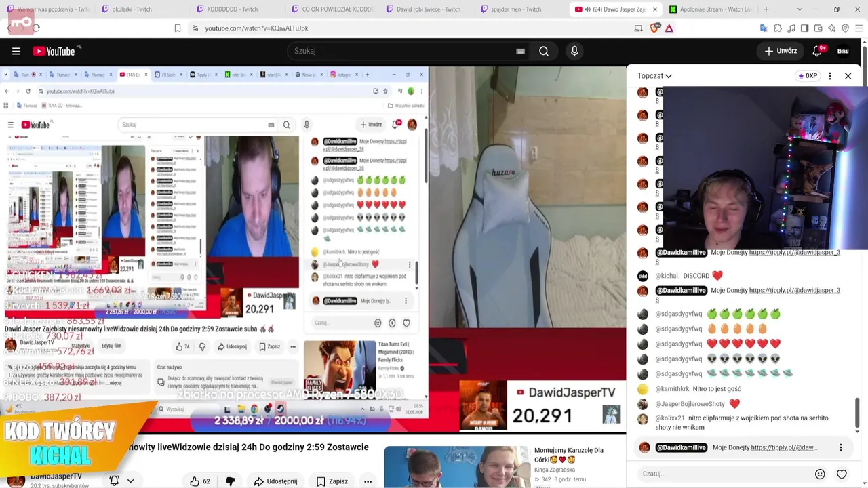The image size is (868, 488).
Task: Open YouTube notifications bell
Action: tap(818, 51)
